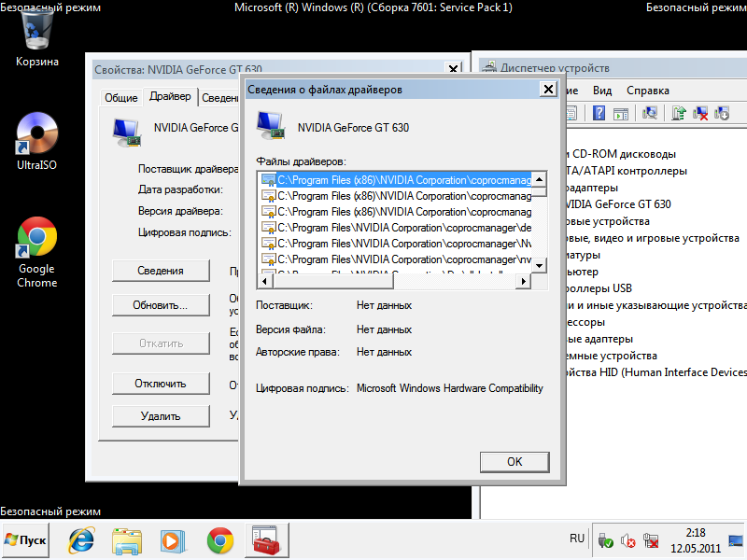The height and width of the screenshot is (560, 747).
Task: Select the highlighted first driver file row
Action: point(396,180)
